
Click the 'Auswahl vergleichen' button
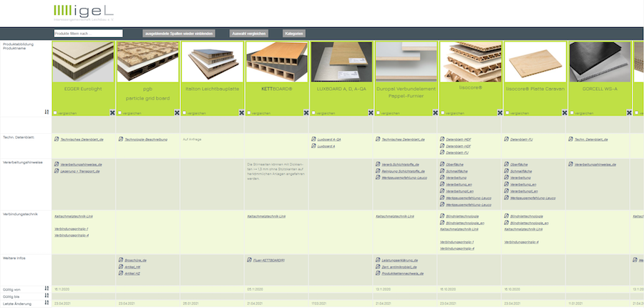pyautogui.click(x=249, y=34)
